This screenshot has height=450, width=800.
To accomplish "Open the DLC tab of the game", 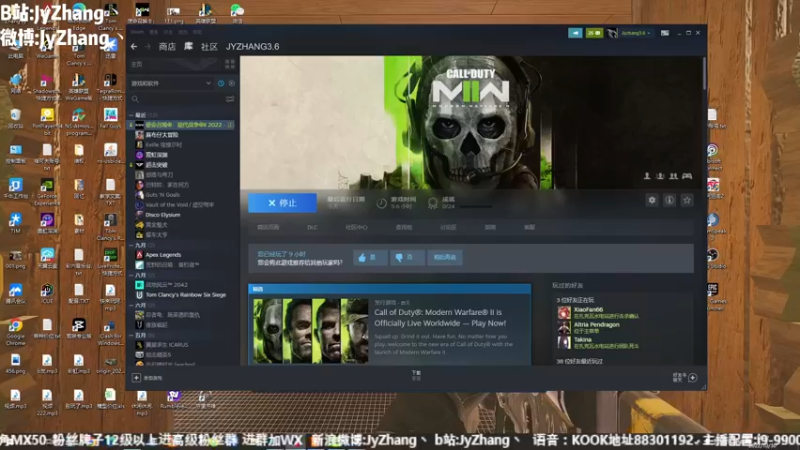I will tap(312, 228).
